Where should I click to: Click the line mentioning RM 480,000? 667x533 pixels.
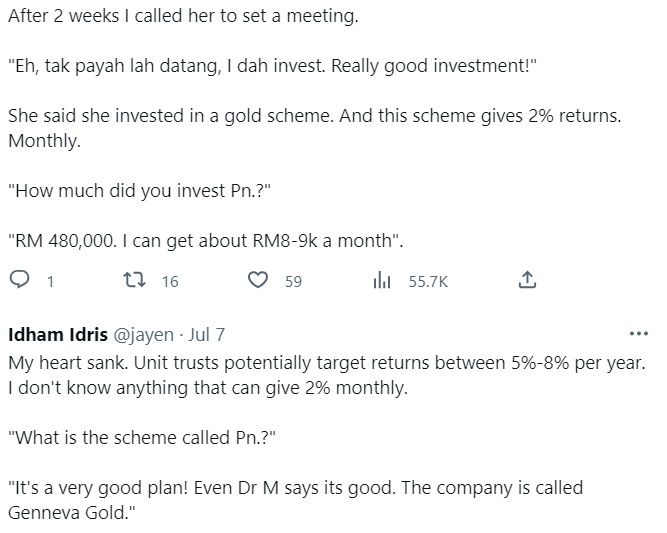click(205, 240)
